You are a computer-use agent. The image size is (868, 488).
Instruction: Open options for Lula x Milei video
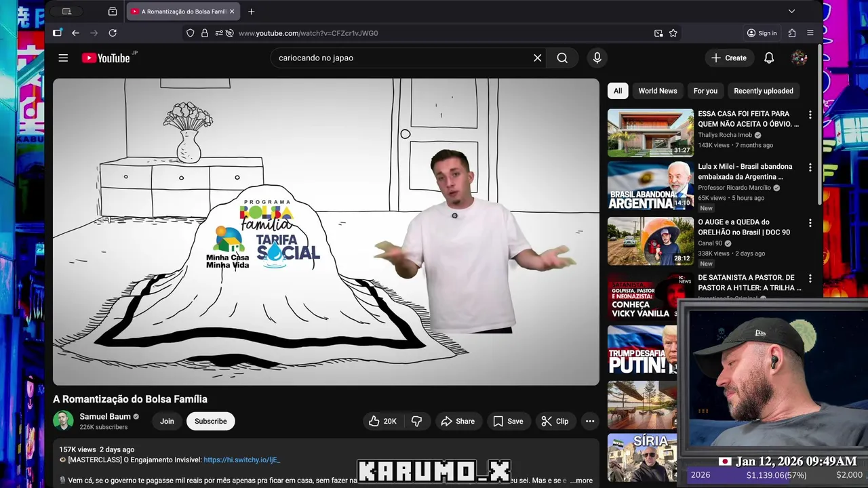click(x=810, y=167)
